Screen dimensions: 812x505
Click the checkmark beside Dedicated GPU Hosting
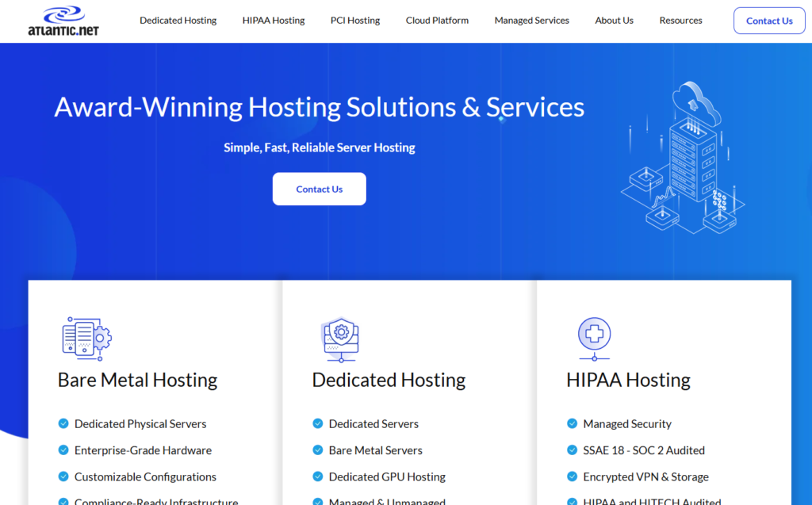point(317,476)
